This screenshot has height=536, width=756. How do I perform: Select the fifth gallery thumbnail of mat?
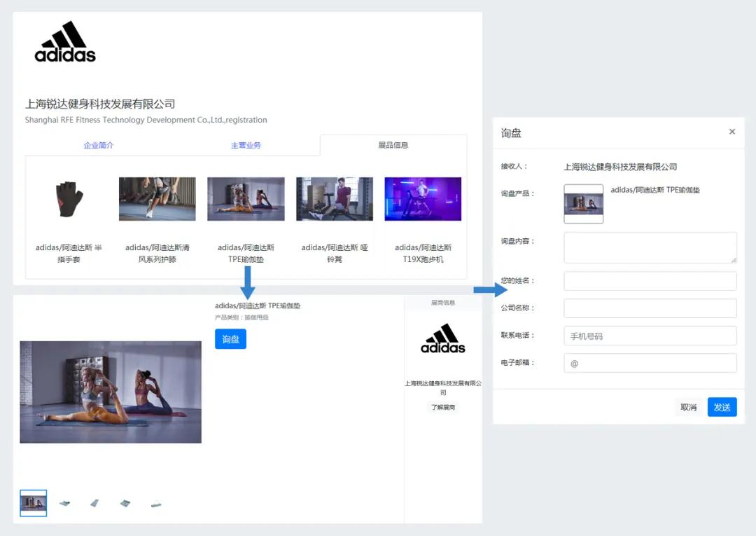tap(155, 504)
